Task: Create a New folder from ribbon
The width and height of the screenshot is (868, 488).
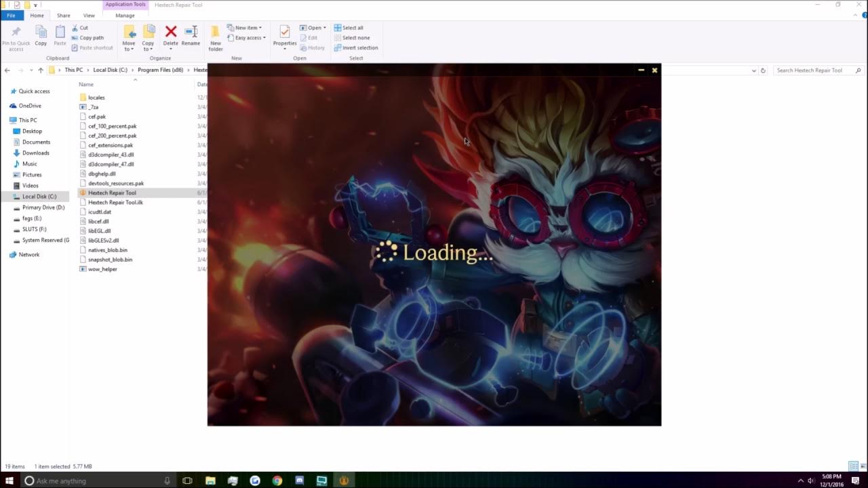Action: [216, 38]
